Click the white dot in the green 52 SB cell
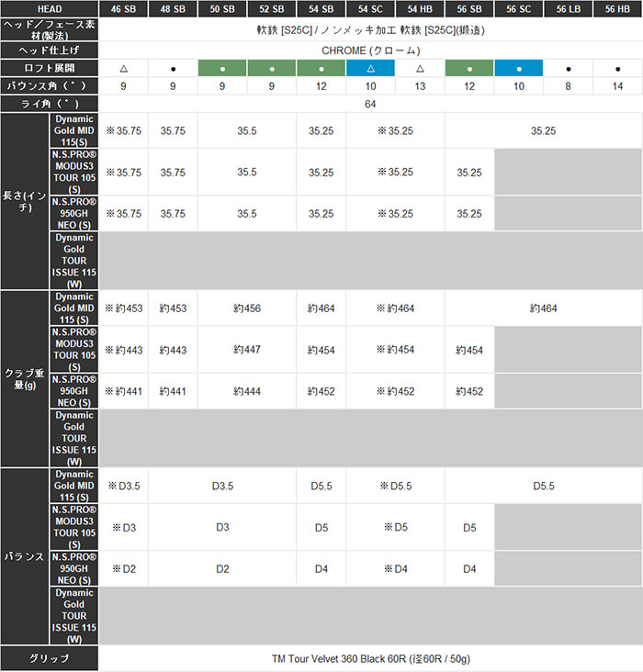The image size is (643, 672). pyautogui.click(x=272, y=69)
